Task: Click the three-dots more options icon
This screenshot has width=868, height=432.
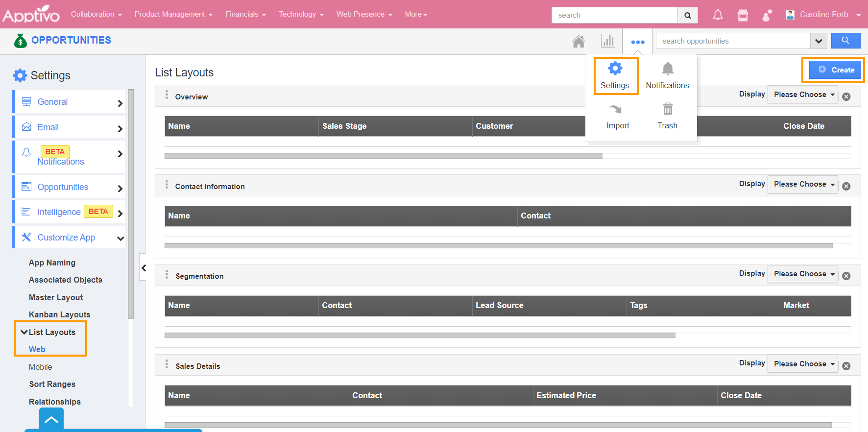Action: pos(638,42)
